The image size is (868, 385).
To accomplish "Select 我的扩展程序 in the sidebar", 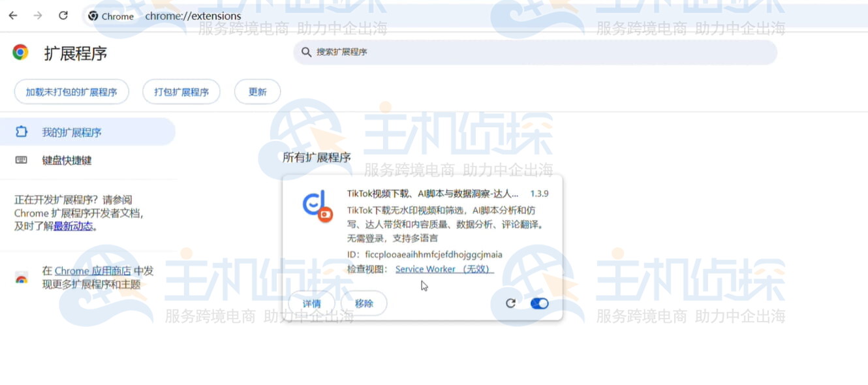I will tap(87, 132).
